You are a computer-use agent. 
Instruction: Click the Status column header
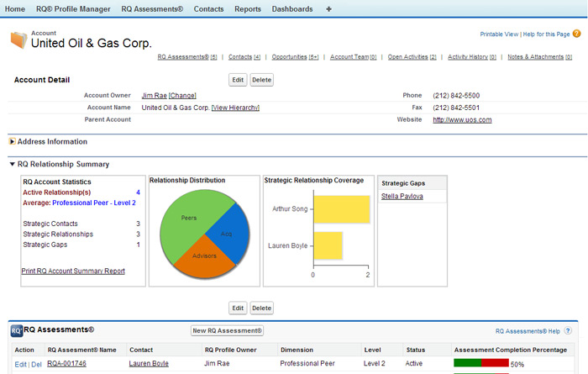click(416, 350)
